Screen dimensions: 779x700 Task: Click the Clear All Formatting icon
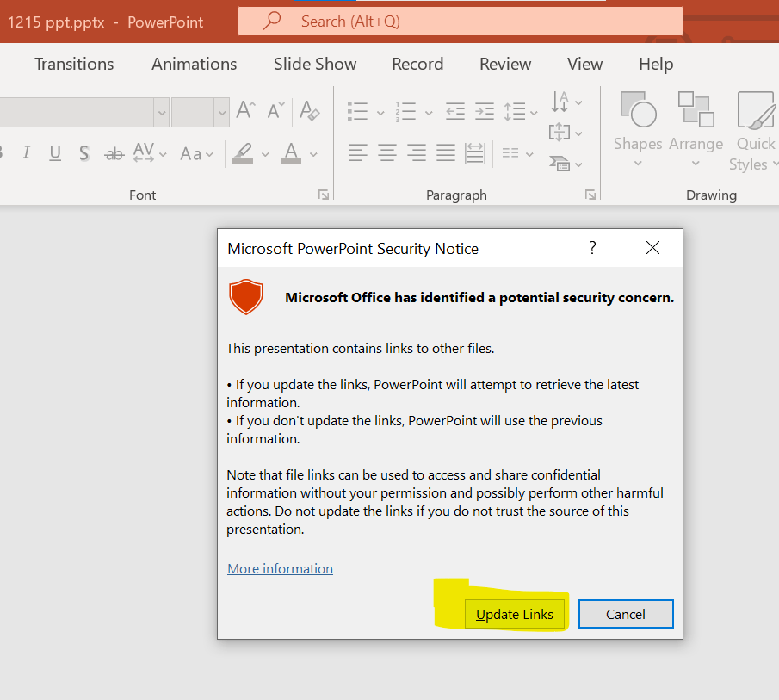coord(310,110)
